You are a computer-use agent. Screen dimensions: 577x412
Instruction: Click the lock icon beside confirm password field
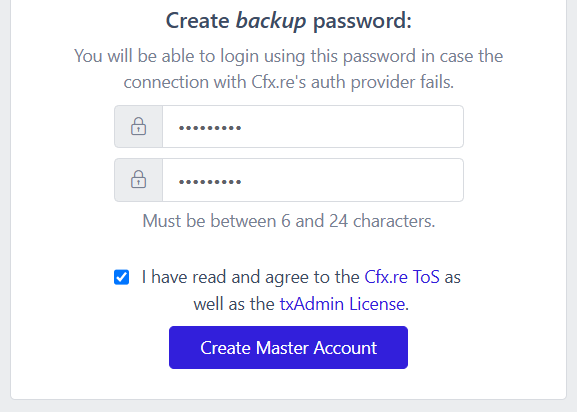(138, 180)
